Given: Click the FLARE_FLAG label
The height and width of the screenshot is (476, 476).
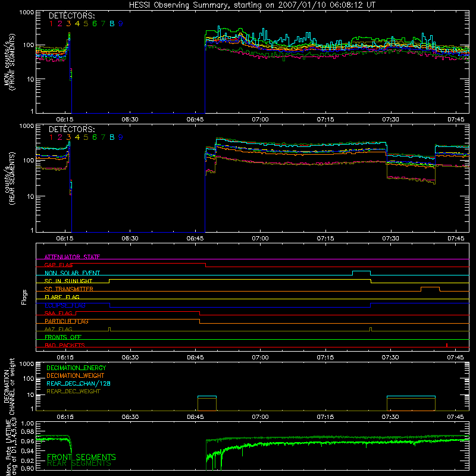Looking at the screenshot, I should 62,297.
